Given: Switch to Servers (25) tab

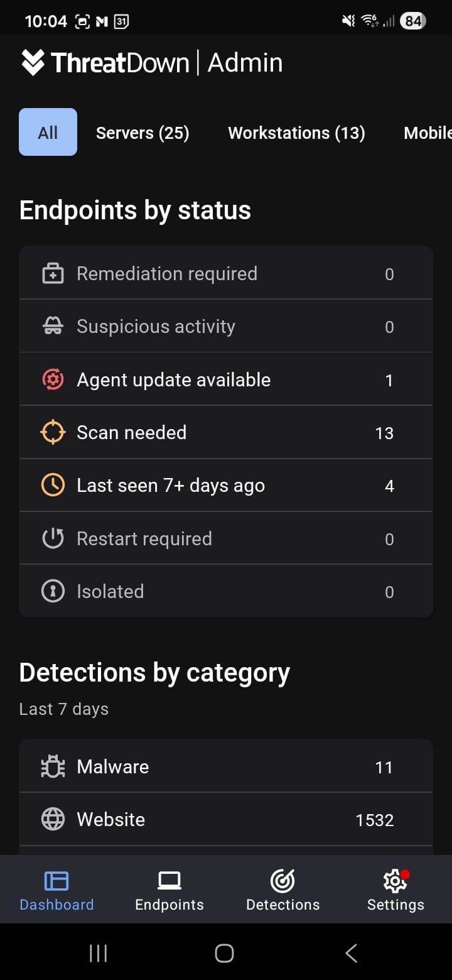Looking at the screenshot, I should tap(143, 133).
